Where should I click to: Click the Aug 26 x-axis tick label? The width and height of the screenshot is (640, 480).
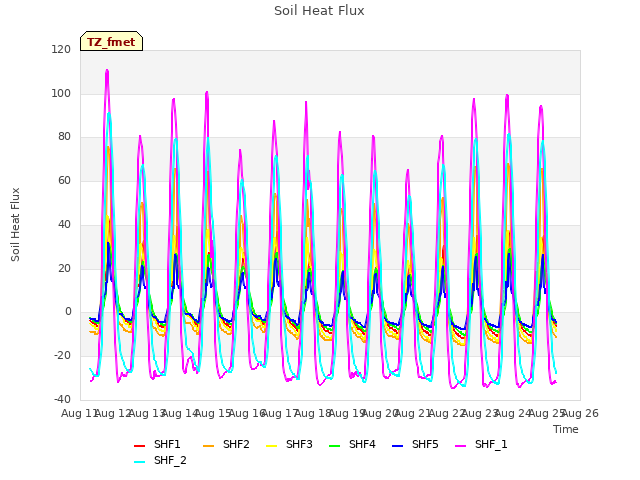point(580,413)
